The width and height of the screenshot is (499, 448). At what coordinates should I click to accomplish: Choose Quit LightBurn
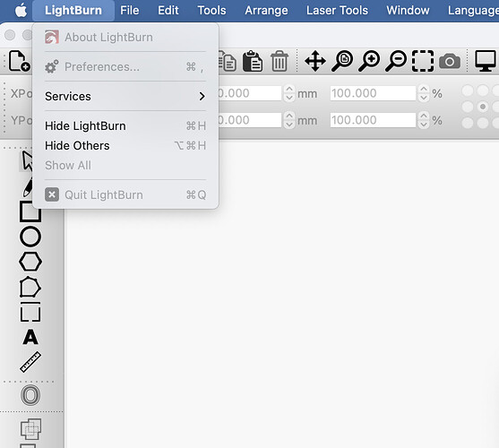tap(125, 194)
